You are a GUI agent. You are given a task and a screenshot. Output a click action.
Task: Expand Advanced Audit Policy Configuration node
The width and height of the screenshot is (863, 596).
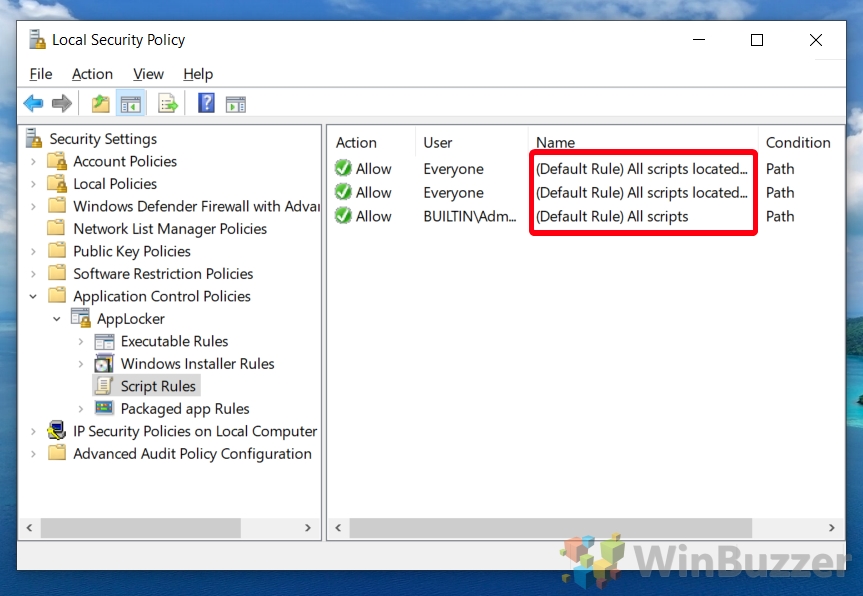pyautogui.click(x=34, y=454)
